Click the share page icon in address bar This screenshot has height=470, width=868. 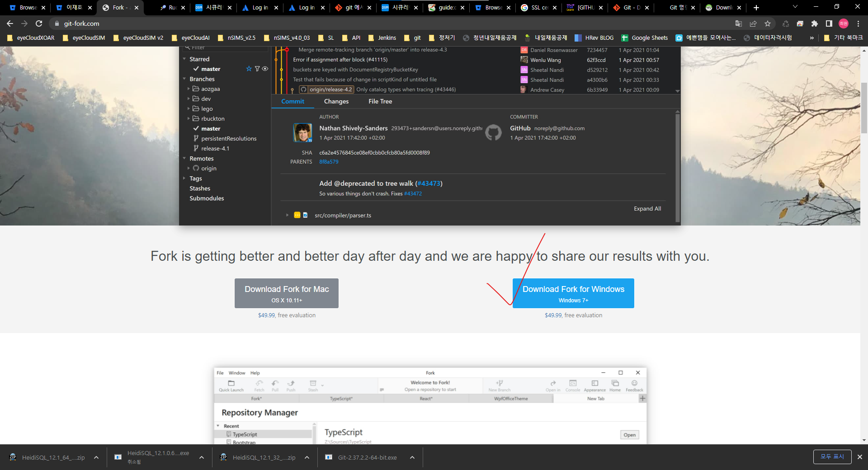point(753,23)
